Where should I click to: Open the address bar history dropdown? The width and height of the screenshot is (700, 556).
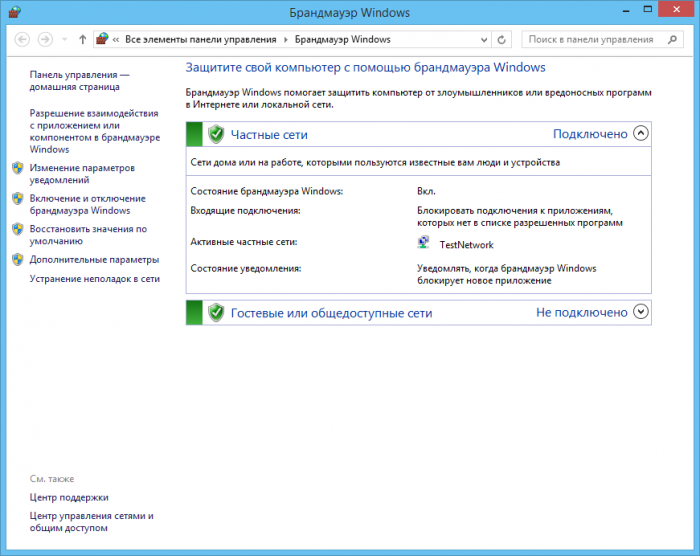tap(483, 40)
